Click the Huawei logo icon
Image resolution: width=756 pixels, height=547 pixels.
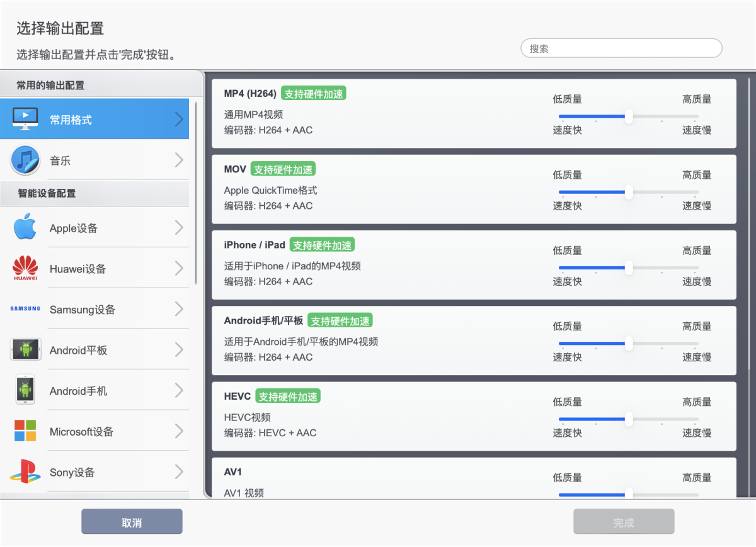click(x=25, y=269)
